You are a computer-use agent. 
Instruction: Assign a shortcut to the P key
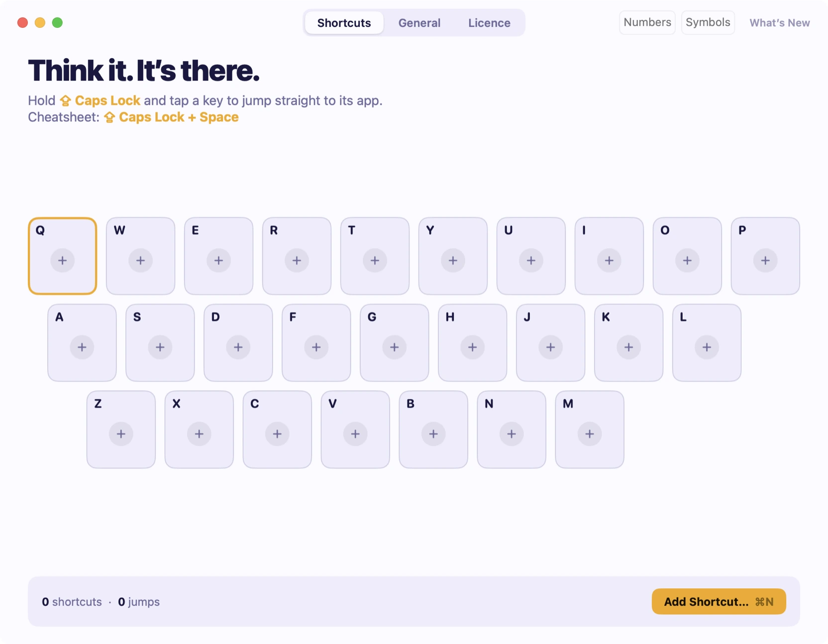coord(765,260)
